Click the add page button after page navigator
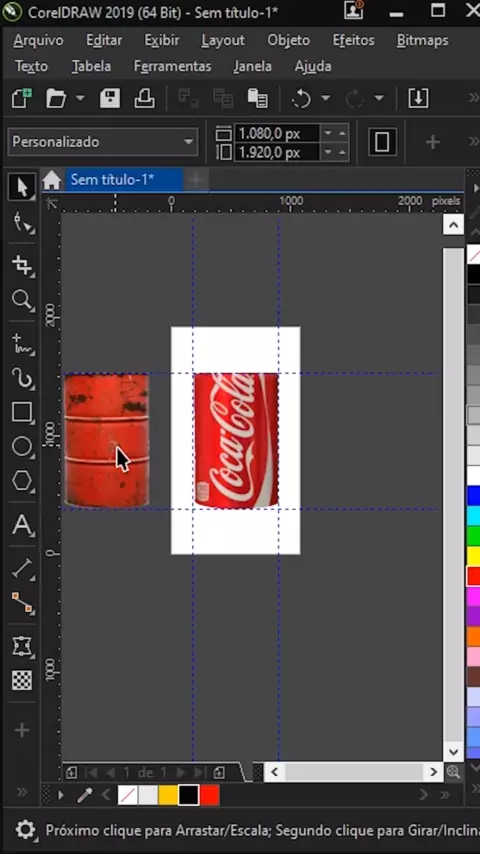 pos(219,772)
